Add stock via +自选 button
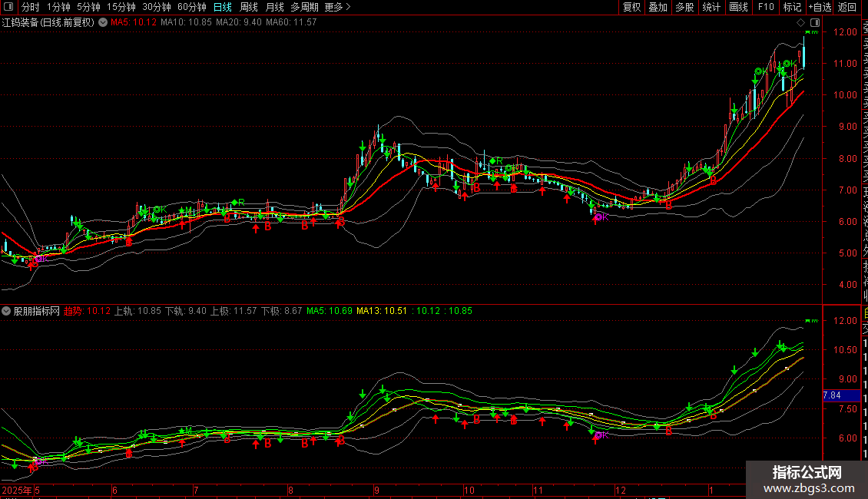Viewport: 868px width, 499px height. coord(820,7)
